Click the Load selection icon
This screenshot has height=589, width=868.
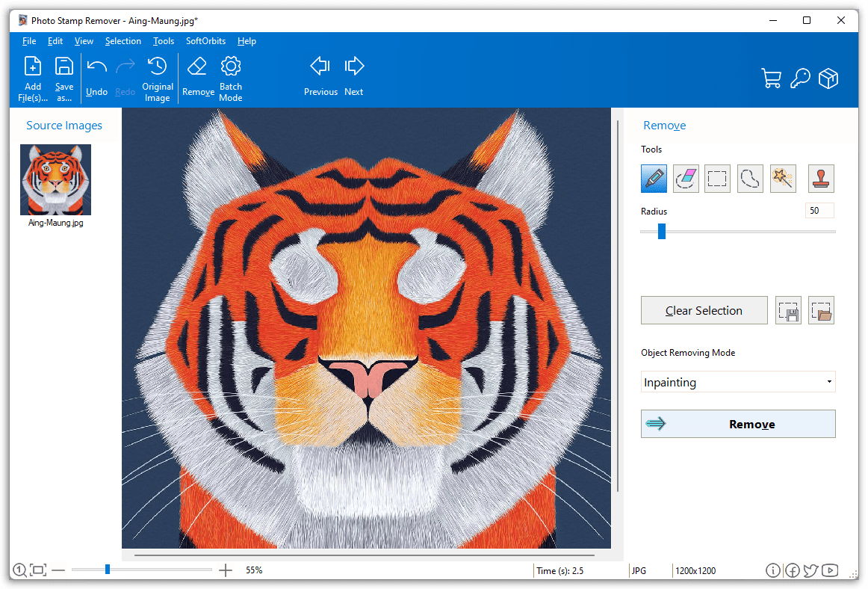point(821,310)
